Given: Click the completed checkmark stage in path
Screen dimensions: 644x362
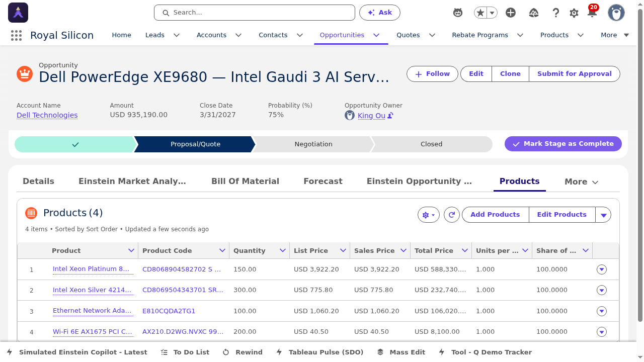Looking at the screenshot, I should (75, 144).
